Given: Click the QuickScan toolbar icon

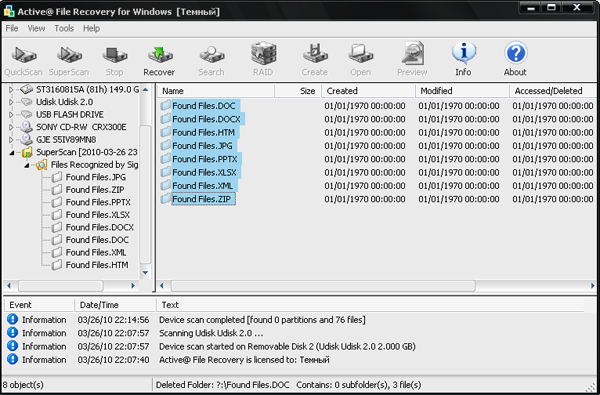Looking at the screenshot, I should coord(24,55).
